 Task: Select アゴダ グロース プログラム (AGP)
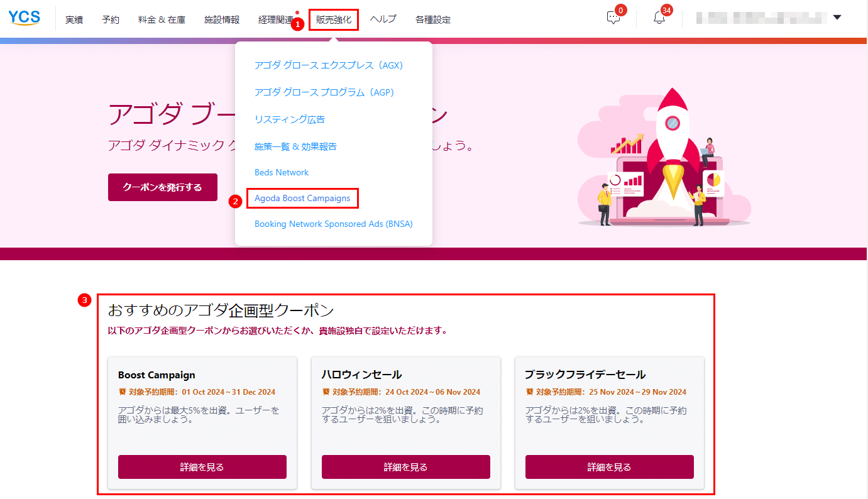324,92
